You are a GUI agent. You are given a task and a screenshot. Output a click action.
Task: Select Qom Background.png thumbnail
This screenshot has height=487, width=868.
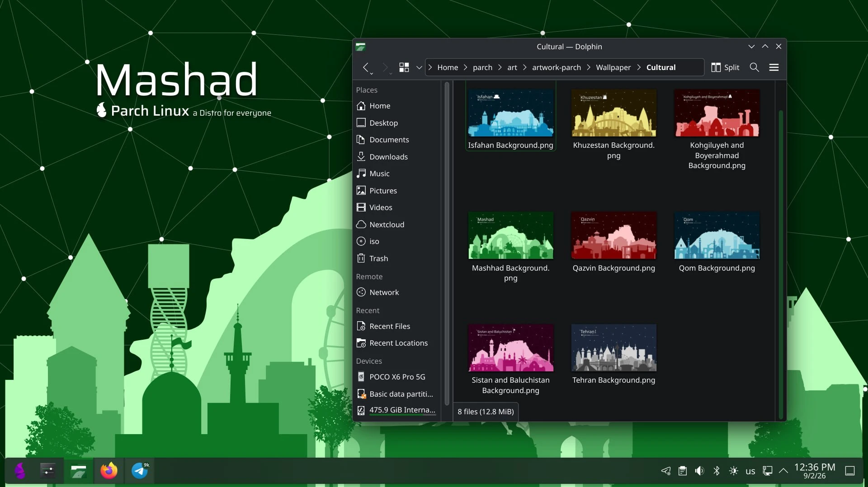(x=717, y=235)
